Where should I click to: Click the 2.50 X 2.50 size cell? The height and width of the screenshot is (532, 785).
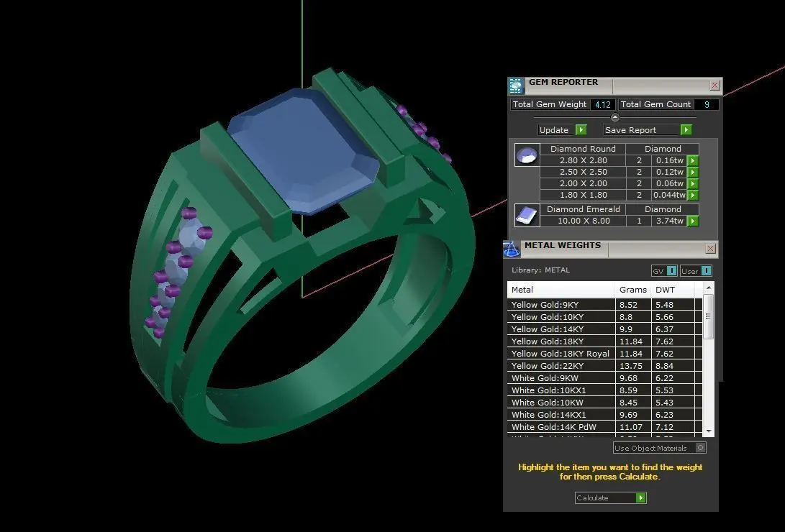pos(584,172)
